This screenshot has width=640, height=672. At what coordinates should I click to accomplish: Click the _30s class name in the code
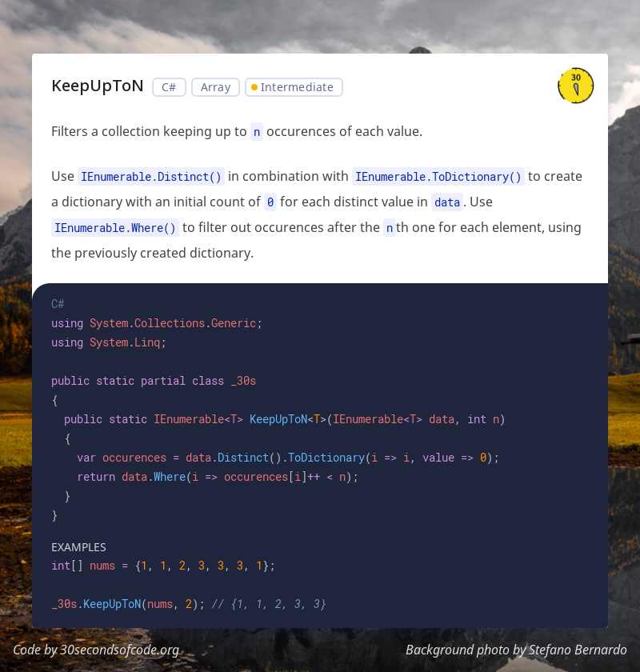tap(246, 380)
